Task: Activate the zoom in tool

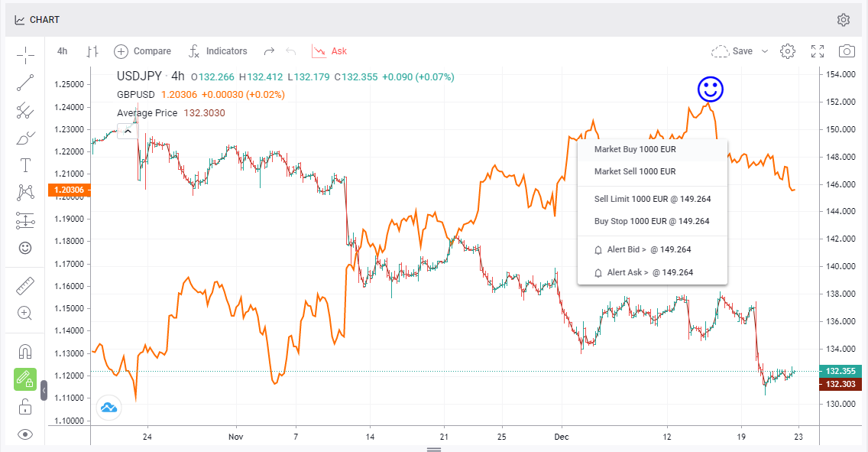Action: pos(25,313)
